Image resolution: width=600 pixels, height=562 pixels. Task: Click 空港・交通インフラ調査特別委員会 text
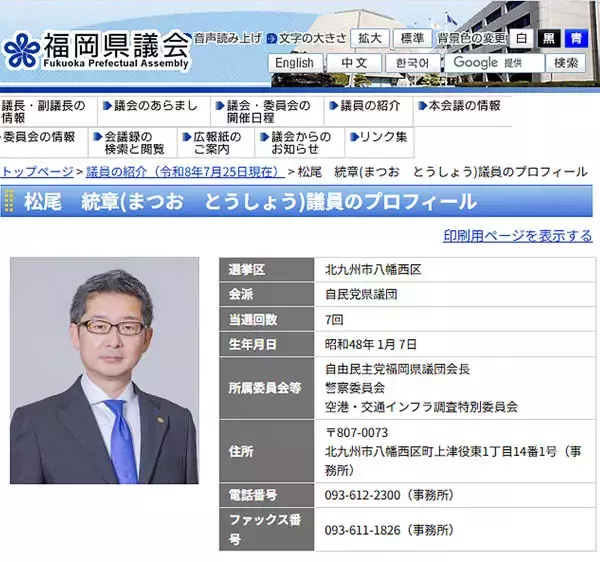pyautogui.click(x=421, y=407)
